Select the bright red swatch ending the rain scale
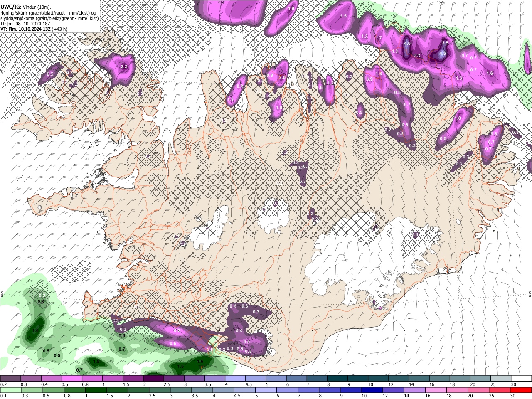The width and height of the screenshot is (532, 399). tap(521, 390)
